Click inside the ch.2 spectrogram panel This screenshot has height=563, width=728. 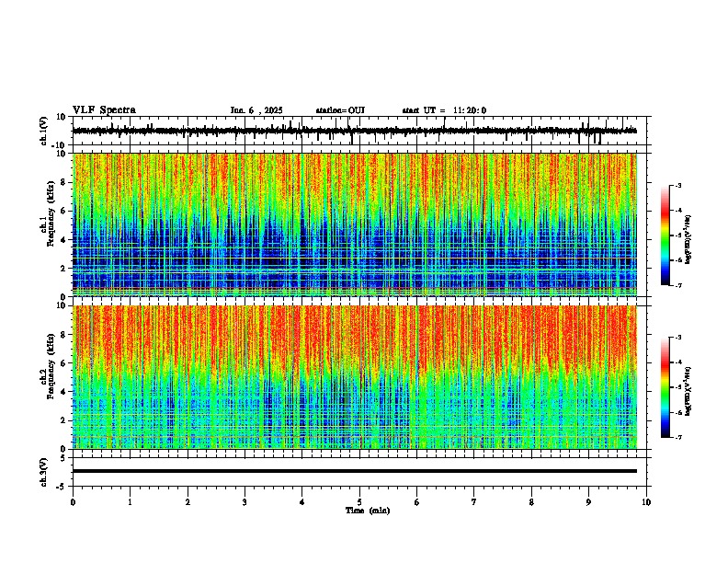[x=355, y=377]
